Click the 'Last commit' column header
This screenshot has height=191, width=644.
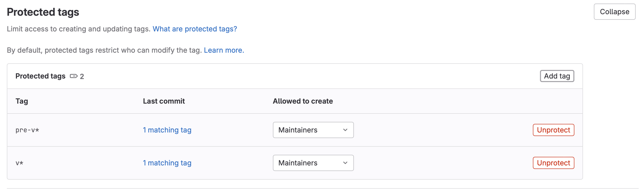164,101
